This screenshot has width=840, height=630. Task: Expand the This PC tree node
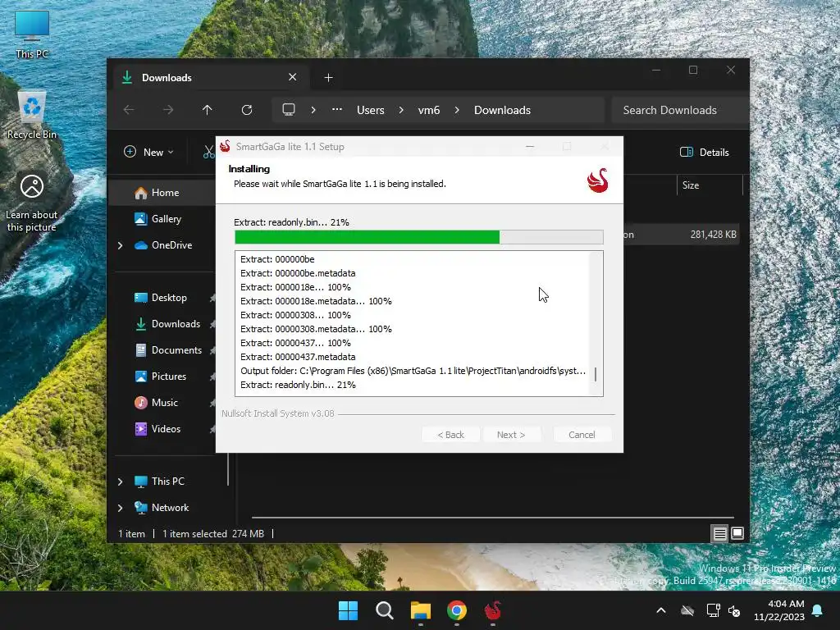coord(121,482)
